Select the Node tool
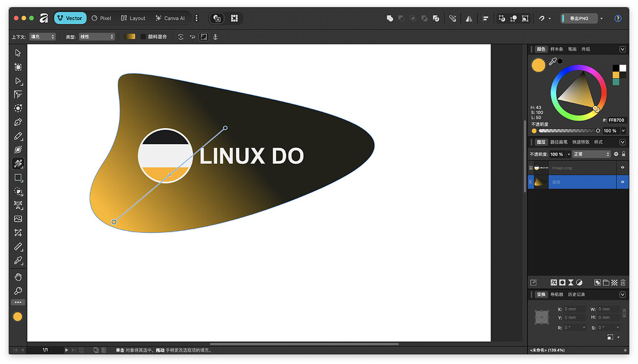Image resolution: width=638 pixels, height=364 pixels. click(18, 81)
